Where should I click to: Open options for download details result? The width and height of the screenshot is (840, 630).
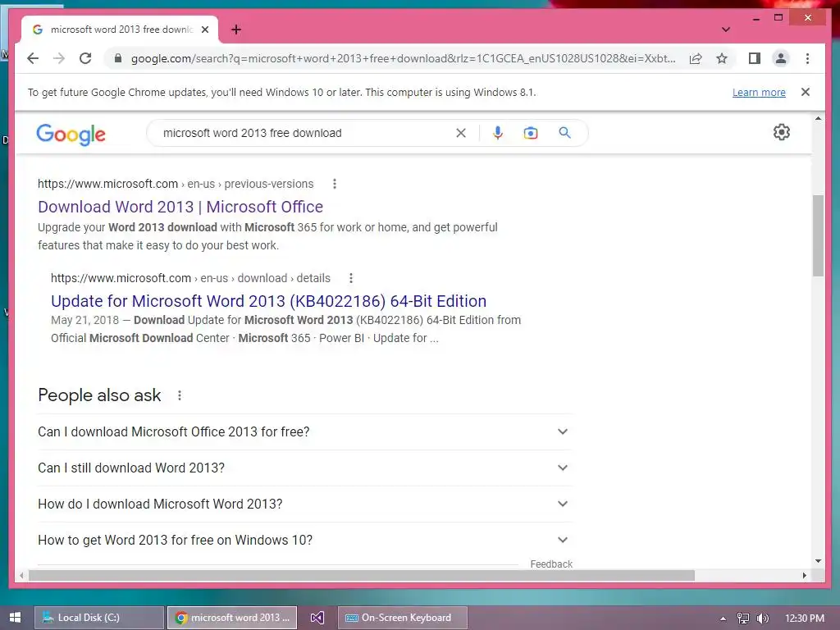tap(351, 278)
